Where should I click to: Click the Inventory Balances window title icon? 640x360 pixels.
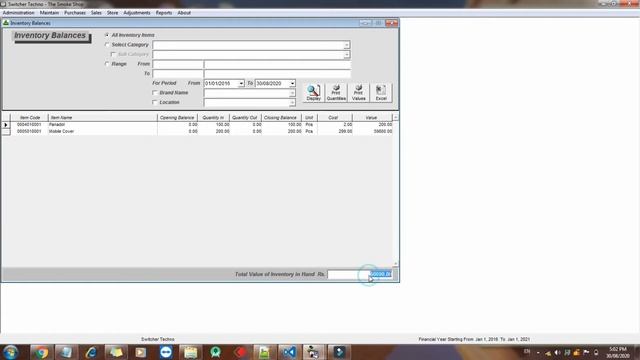(6, 23)
